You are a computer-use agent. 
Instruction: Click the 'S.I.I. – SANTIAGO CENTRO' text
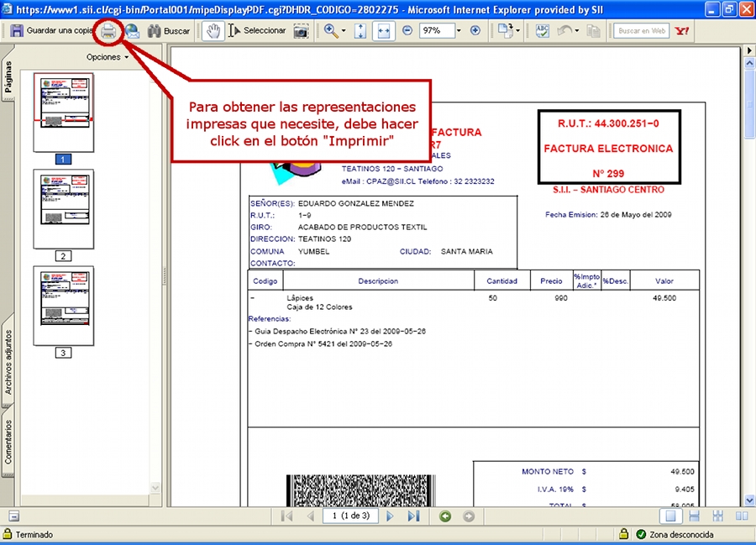pyautogui.click(x=608, y=190)
